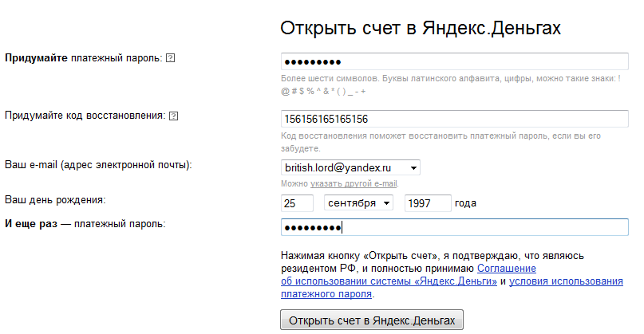Click the birthday day field showing 25
The image size is (644, 334).
click(297, 203)
